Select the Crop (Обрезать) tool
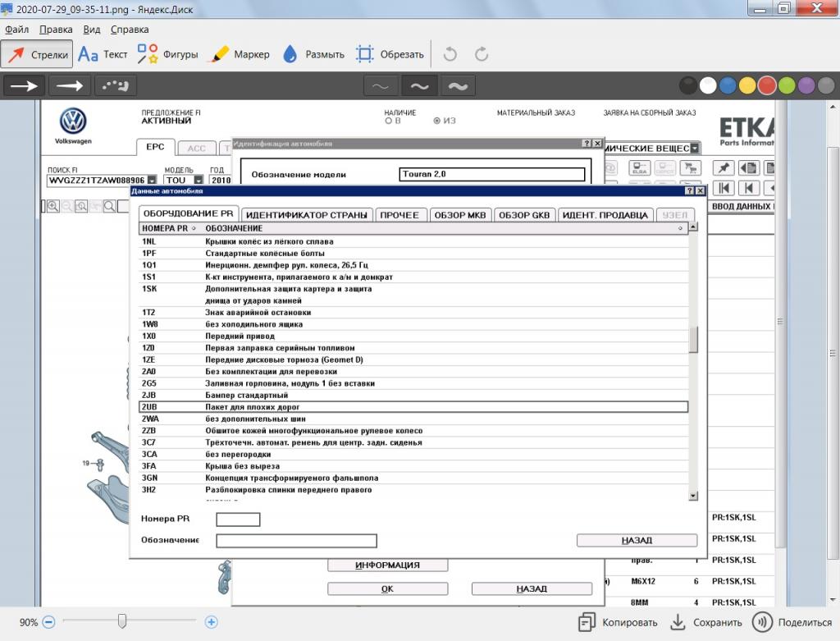The image size is (840, 641). click(390, 54)
